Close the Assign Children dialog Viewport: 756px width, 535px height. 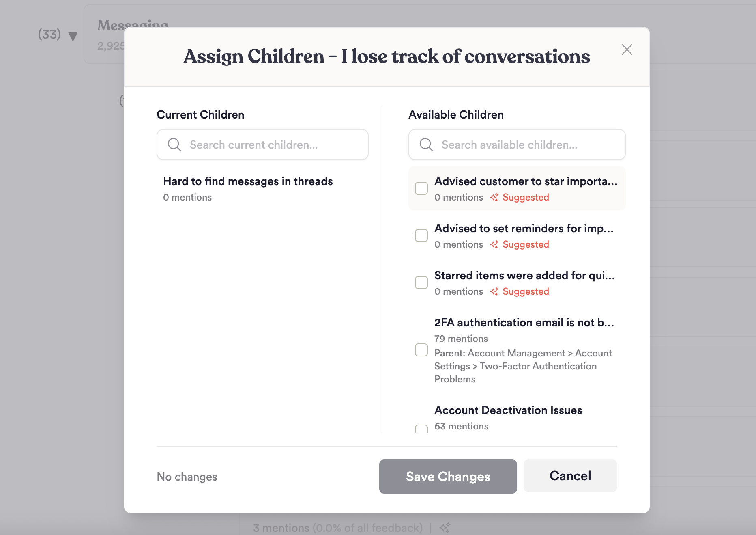pos(627,50)
